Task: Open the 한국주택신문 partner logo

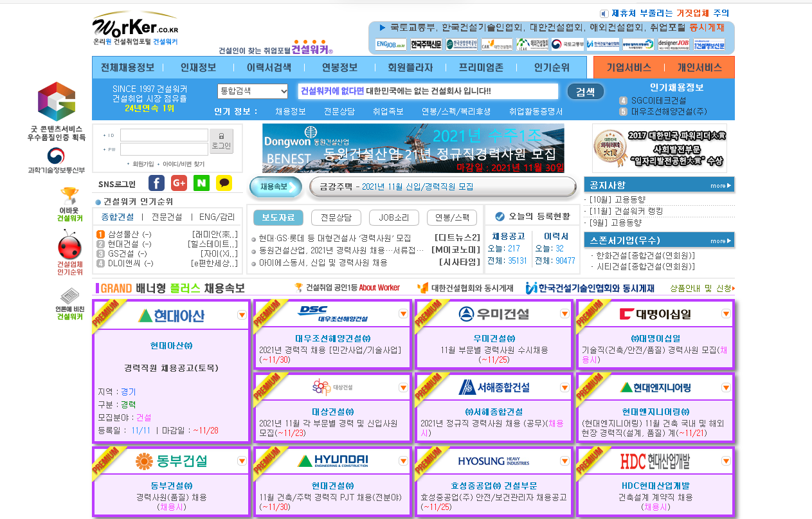Action: coord(426,44)
